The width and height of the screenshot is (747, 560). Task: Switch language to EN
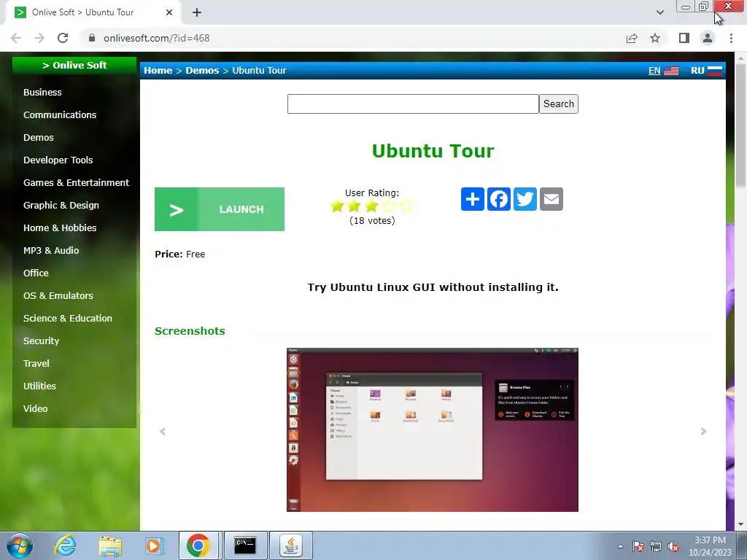coord(663,71)
